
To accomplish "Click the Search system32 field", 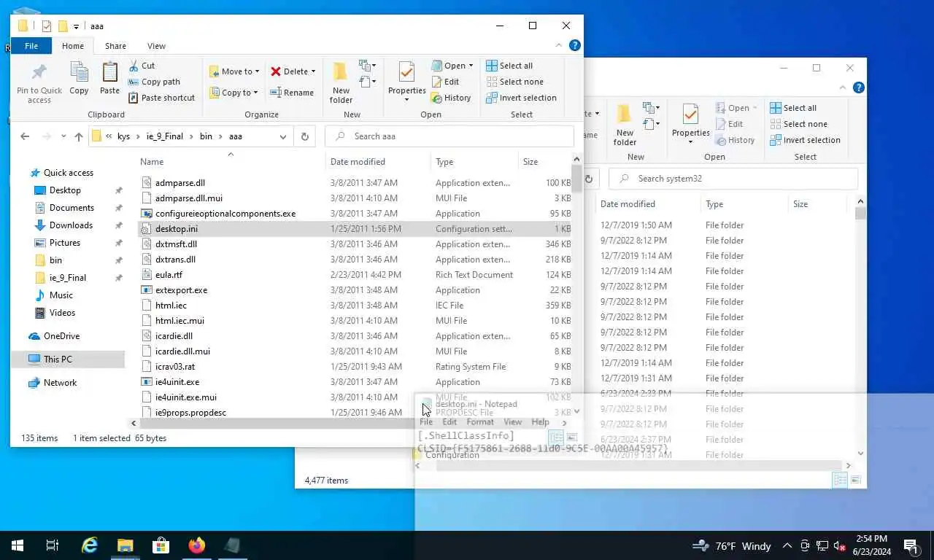I will (733, 179).
